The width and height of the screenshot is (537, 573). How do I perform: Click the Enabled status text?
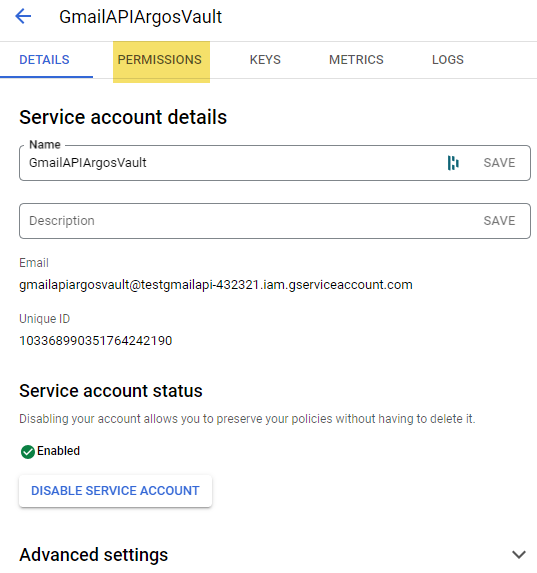click(58, 451)
